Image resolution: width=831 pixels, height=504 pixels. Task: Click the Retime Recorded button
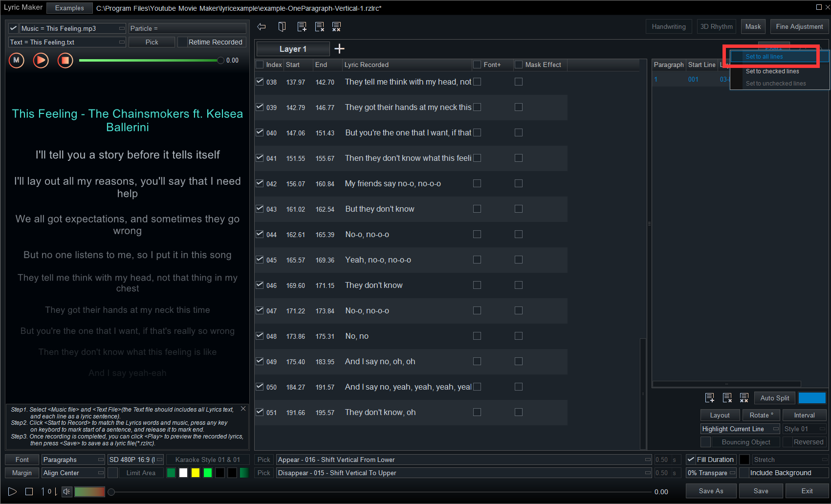click(216, 42)
